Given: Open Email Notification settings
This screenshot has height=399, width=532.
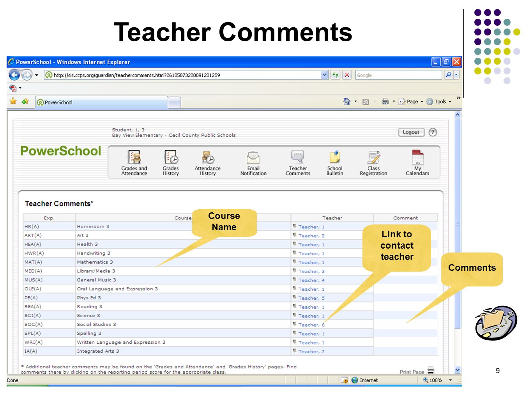Looking at the screenshot, I should [253, 163].
